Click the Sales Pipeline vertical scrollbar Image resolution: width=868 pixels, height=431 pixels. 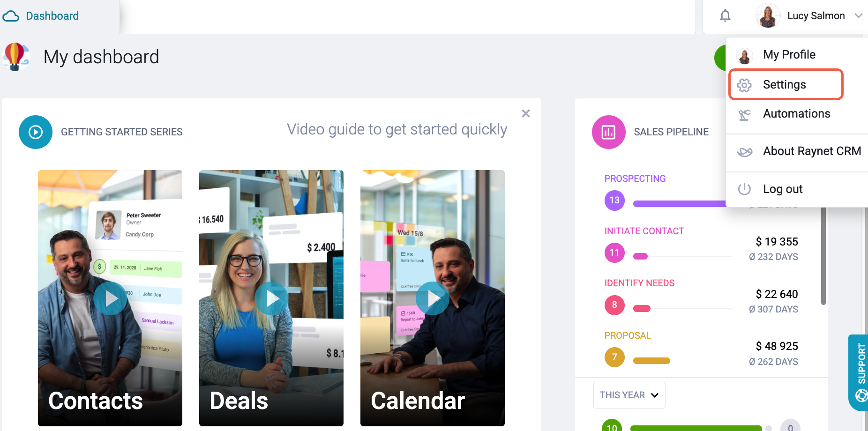pos(823,255)
